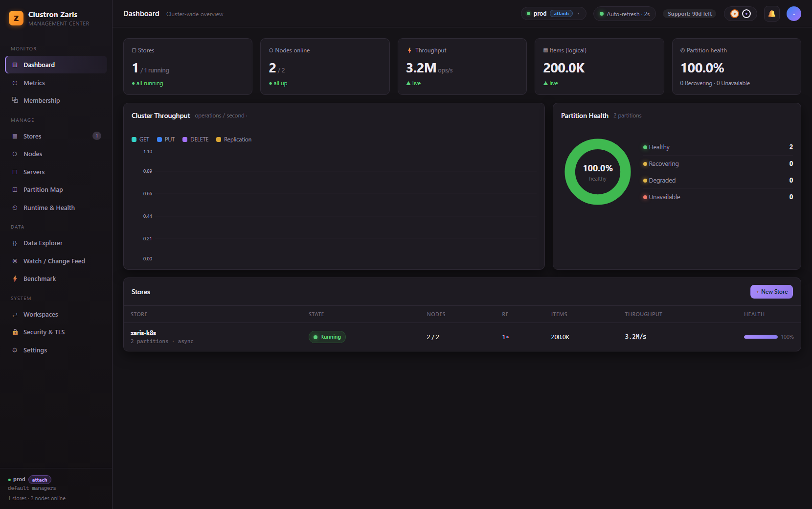812x509 pixels.
Task: Click the Stores summary card
Action: (188, 67)
